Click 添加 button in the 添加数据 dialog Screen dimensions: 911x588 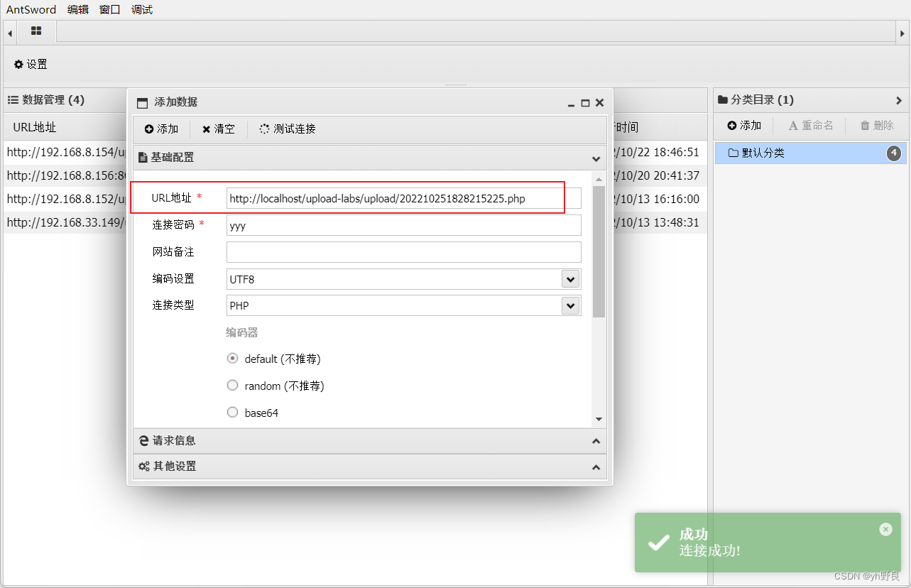[161, 129]
